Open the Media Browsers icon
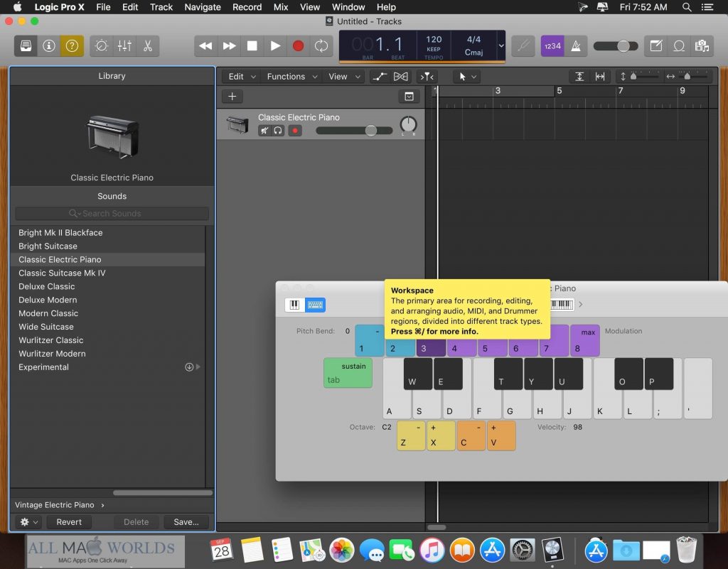The width and height of the screenshot is (728, 569). tap(702, 46)
